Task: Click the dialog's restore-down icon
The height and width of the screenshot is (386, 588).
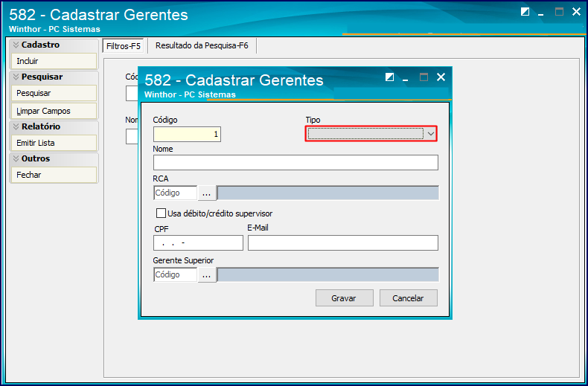Action: tap(389, 77)
